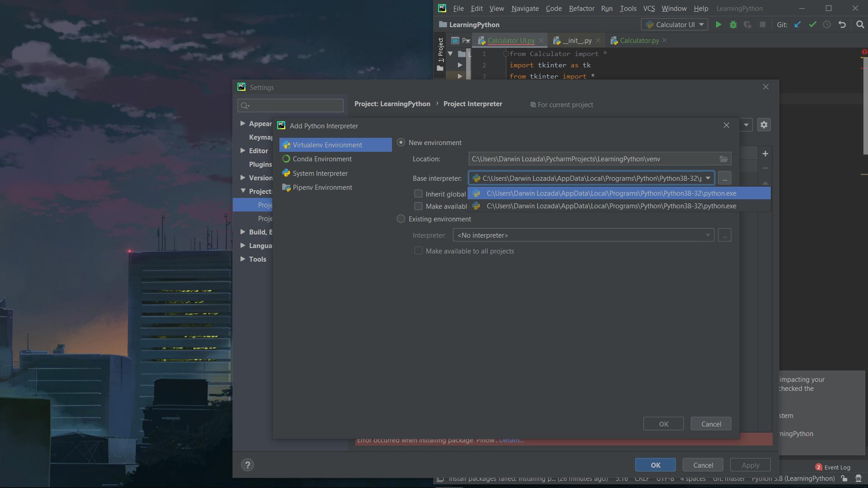This screenshot has width=868, height=488.
Task: Click Git Update Project arrow icon
Action: click(797, 25)
